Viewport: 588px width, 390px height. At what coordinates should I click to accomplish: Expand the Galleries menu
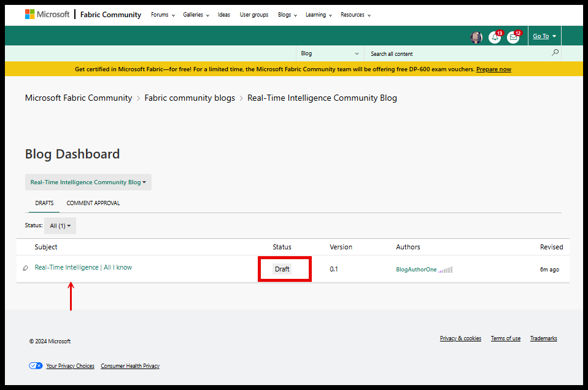click(x=196, y=15)
